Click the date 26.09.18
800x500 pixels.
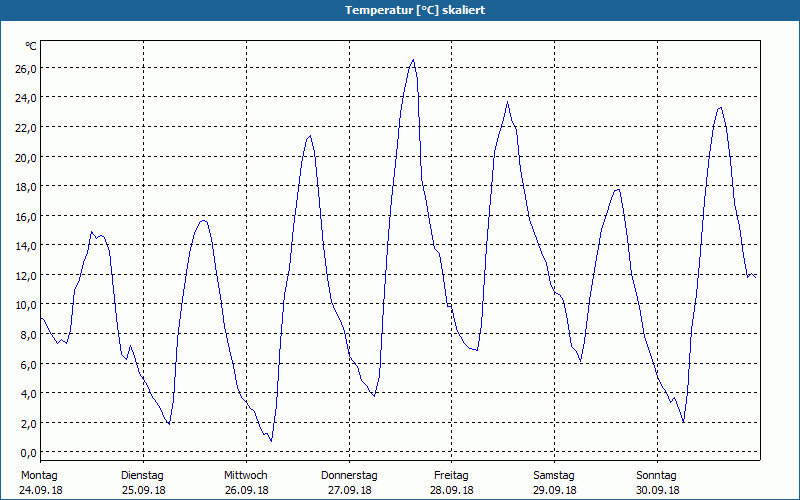click(246, 490)
